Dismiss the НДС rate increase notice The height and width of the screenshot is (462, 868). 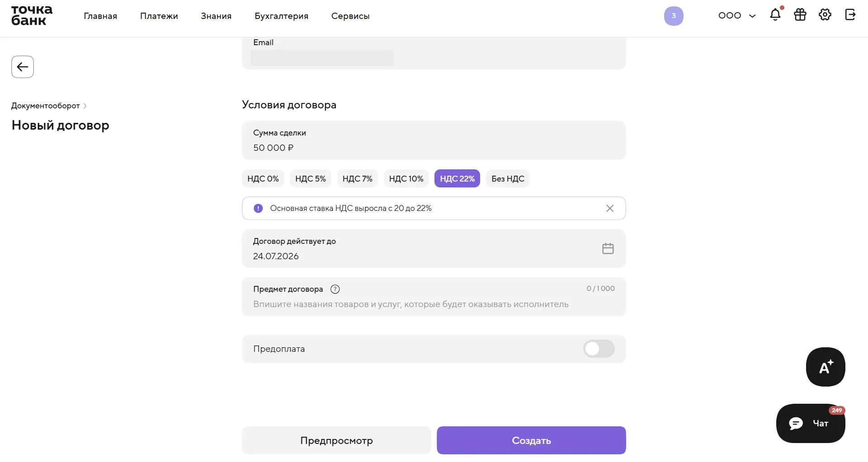pyautogui.click(x=610, y=208)
